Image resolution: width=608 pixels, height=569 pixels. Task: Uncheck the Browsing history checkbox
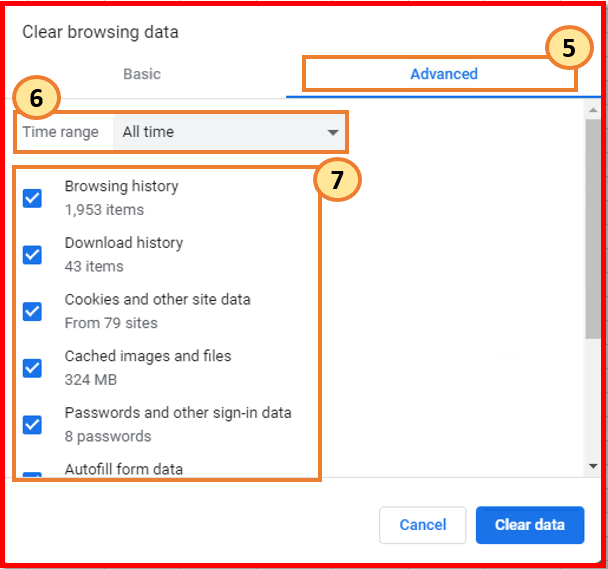[x=33, y=198]
